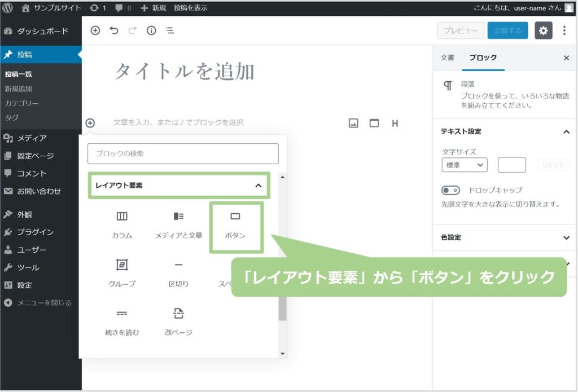578x392 pixels.
Task: Click the ブロックの検索 search field
Action: pyautogui.click(x=183, y=153)
